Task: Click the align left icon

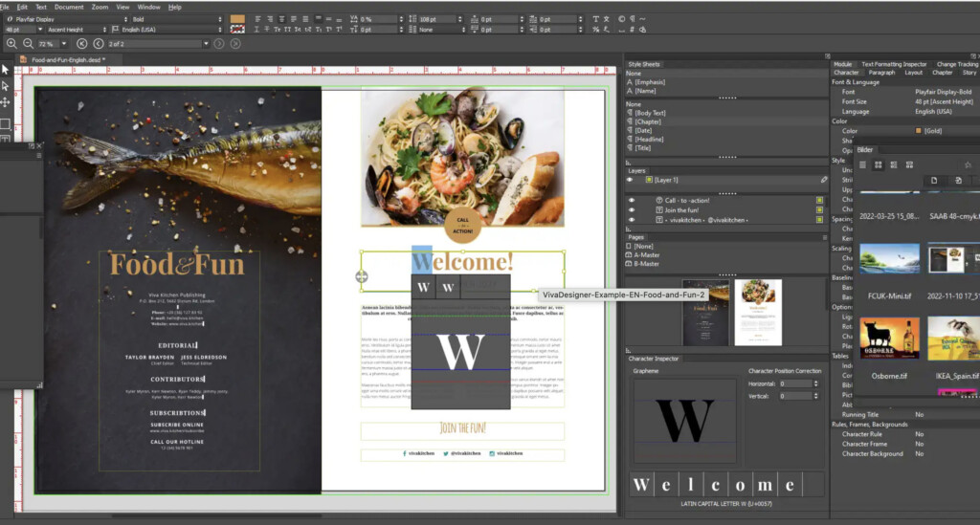Action: coord(257,19)
